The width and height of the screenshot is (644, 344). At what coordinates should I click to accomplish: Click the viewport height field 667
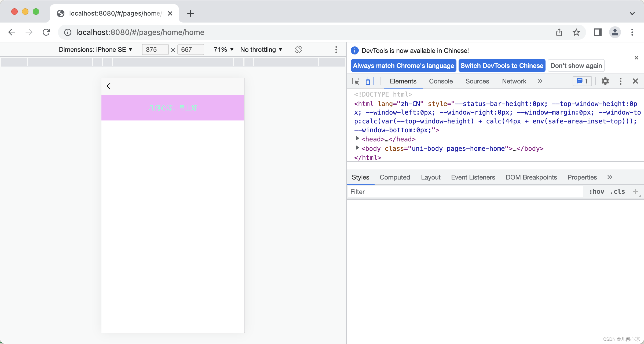tap(191, 50)
